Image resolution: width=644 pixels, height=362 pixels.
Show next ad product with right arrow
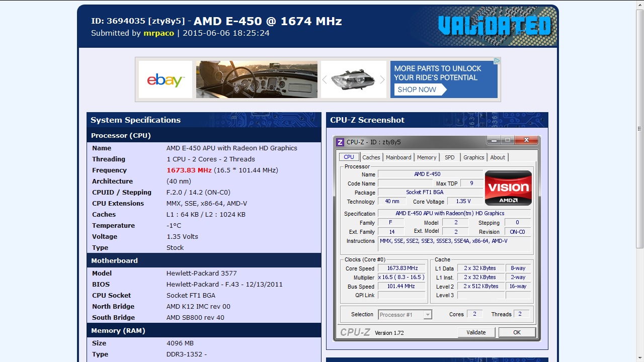382,79
